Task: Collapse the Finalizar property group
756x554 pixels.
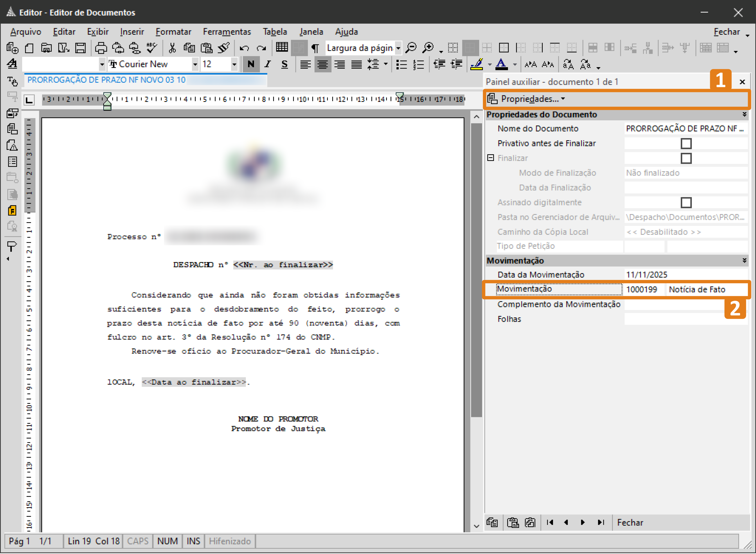Action: pyautogui.click(x=491, y=157)
